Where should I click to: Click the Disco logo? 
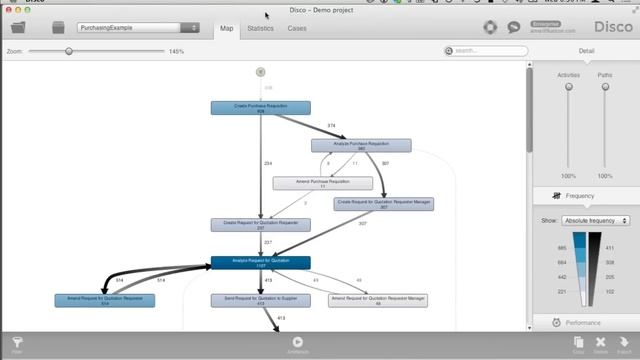click(x=613, y=27)
